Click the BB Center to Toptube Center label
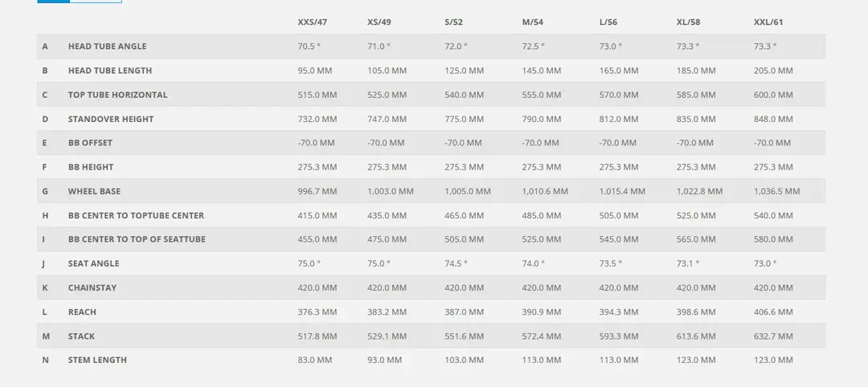The image size is (868, 387). [x=136, y=215]
